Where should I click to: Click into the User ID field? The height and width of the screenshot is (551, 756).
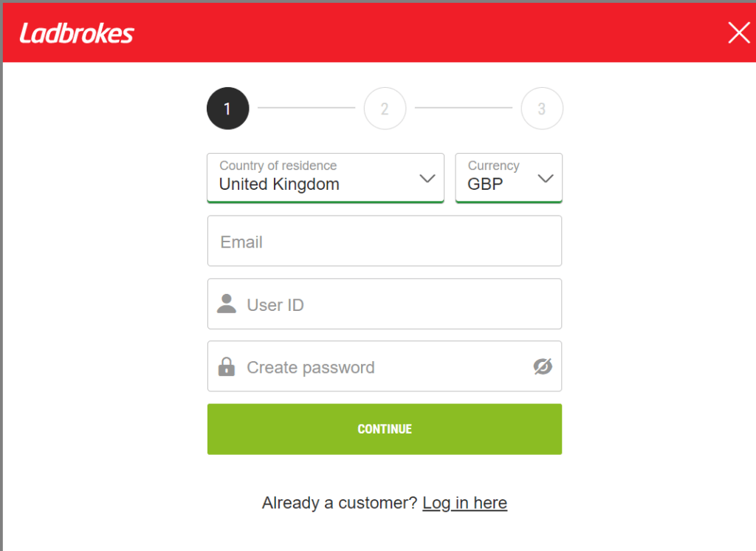tap(399, 304)
